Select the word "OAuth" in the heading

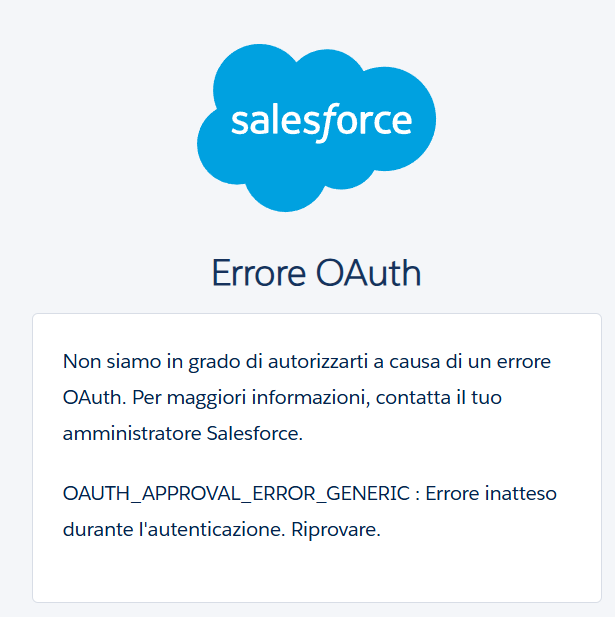point(368,273)
